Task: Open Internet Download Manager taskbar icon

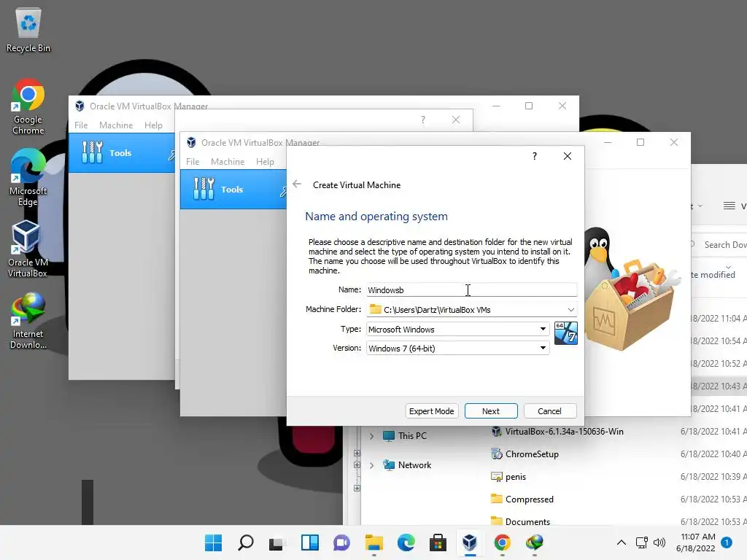Action: [535, 542]
